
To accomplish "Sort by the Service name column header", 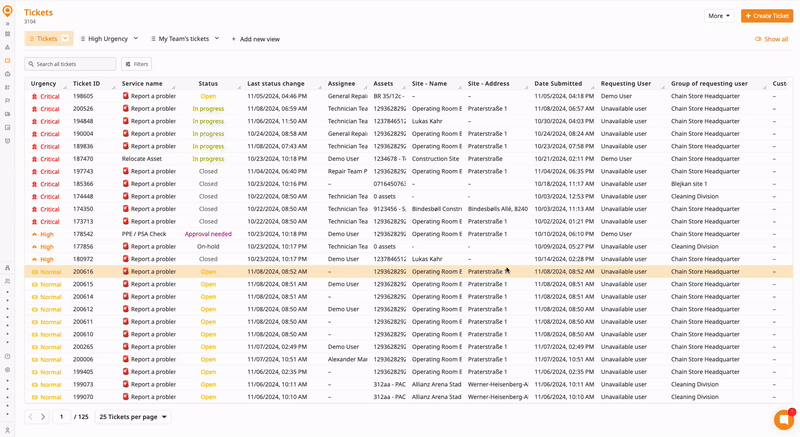I will tap(142, 84).
